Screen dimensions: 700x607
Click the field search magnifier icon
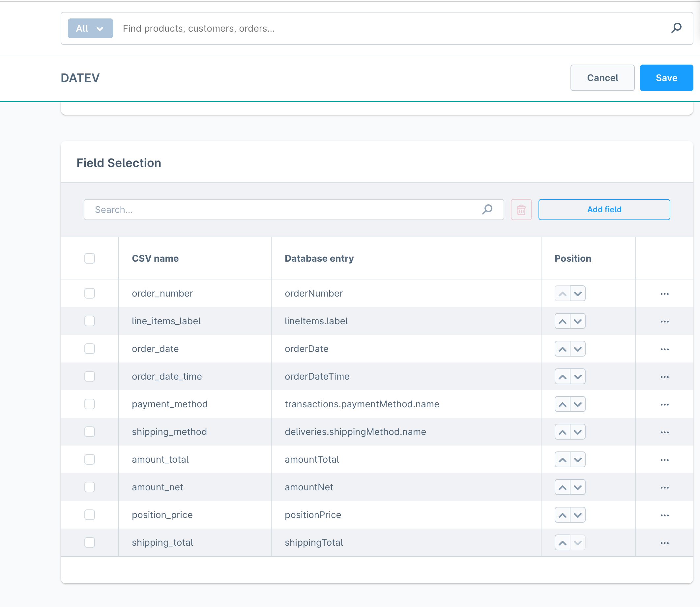(x=487, y=209)
